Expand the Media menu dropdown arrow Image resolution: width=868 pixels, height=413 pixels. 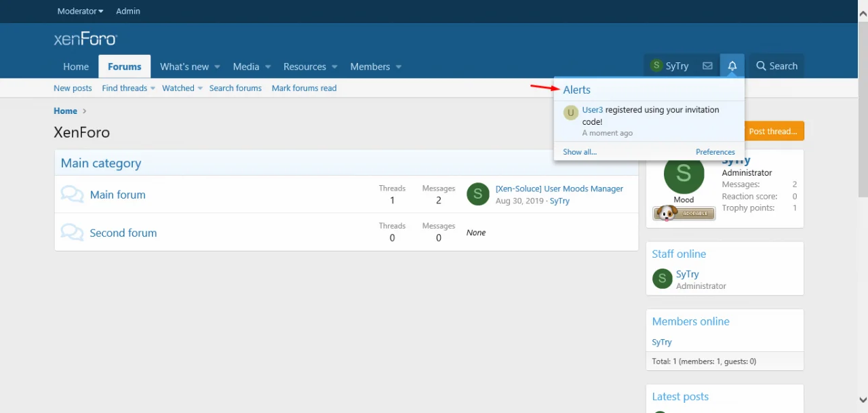coord(268,67)
